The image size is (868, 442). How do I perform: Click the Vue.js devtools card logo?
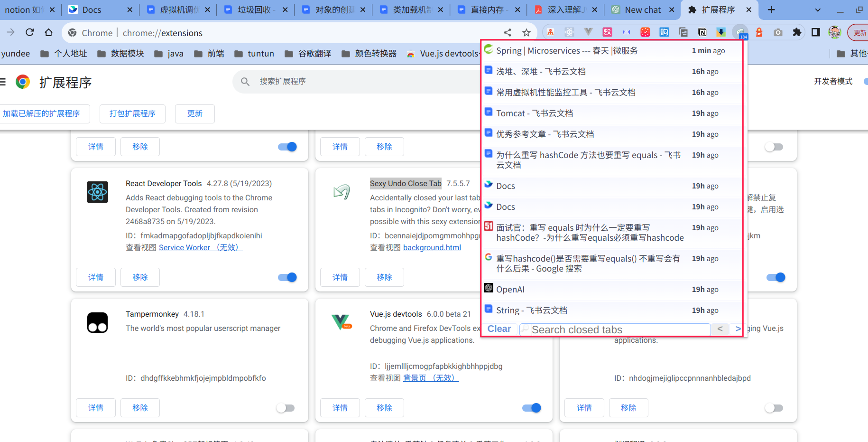pyautogui.click(x=342, y=322)
